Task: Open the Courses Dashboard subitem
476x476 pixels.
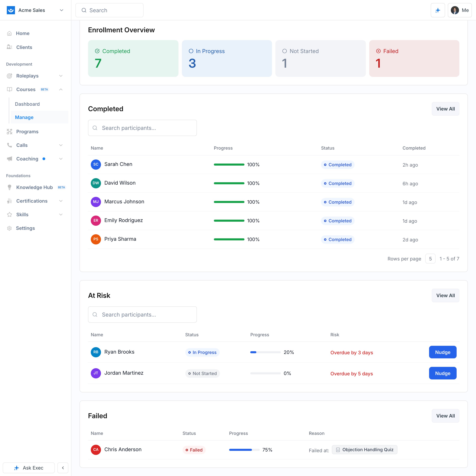Action: (27, 104)
